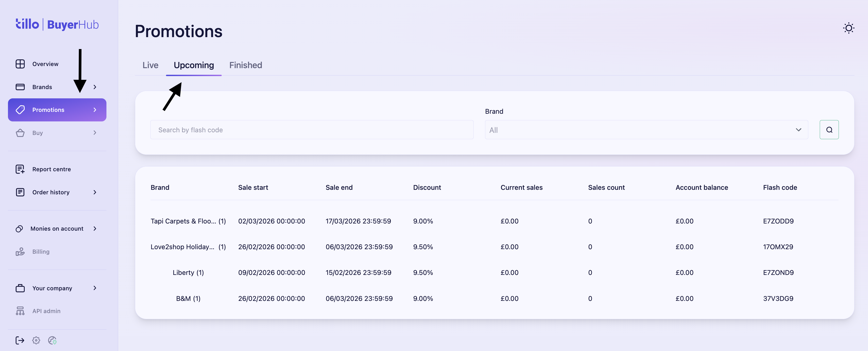Image resolution: width=868 pixels, height=351 pixels.
Task: Click the cookie preferences icon
Action: pyautogui.click(x=52, y=340)
